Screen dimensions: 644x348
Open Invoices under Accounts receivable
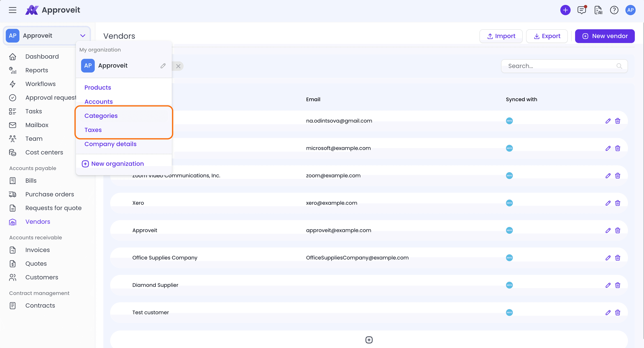click(37, 250)
